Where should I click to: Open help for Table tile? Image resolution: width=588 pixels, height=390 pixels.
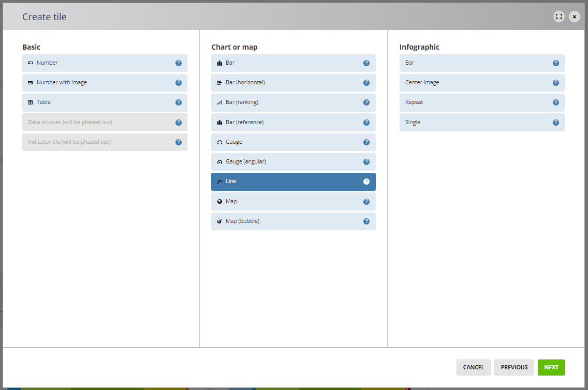point(179,102)
